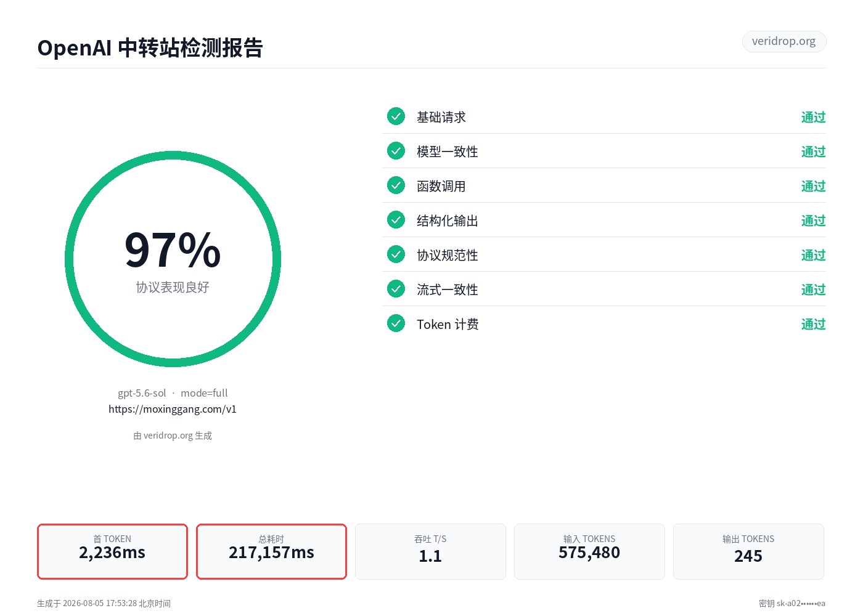Click the green check icon beside 函数调用
This screenshot has height=616, width=863.
396,185
